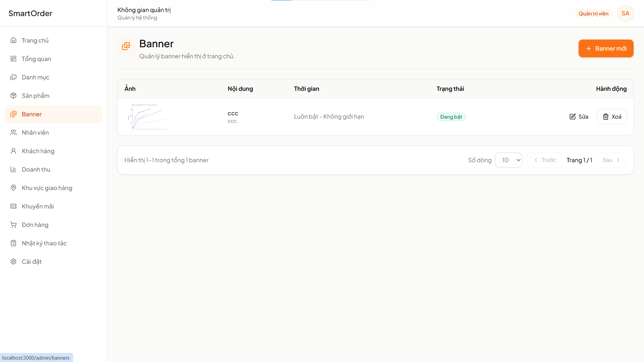644x362 pixels.
Task: Create a new banner with Banner mới
Action: coord(606,49)
